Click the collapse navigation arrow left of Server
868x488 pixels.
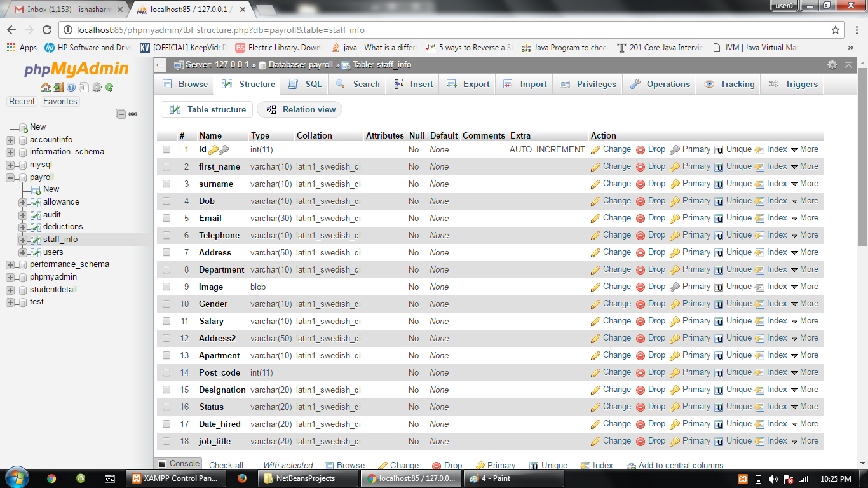160,65
